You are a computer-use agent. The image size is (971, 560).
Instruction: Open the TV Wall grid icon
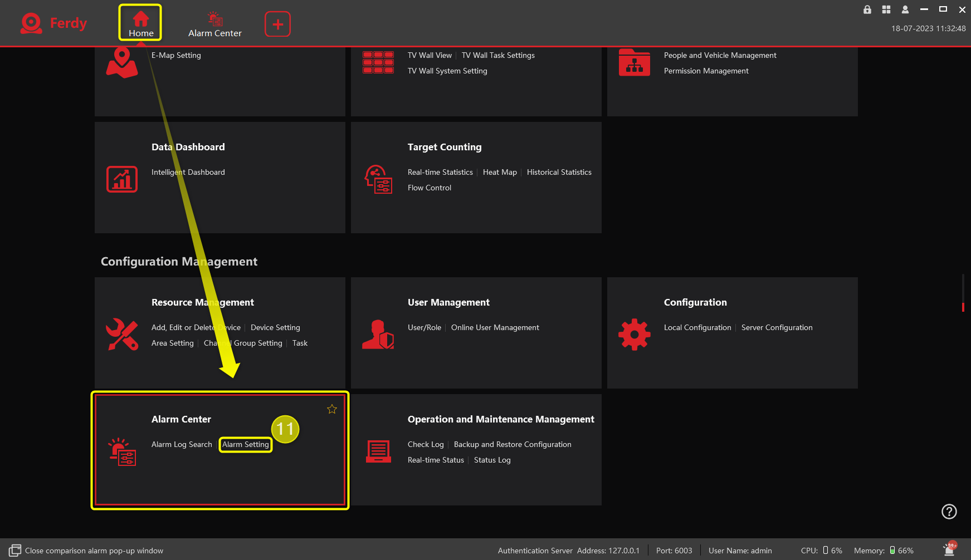click(x=378, y=62)
